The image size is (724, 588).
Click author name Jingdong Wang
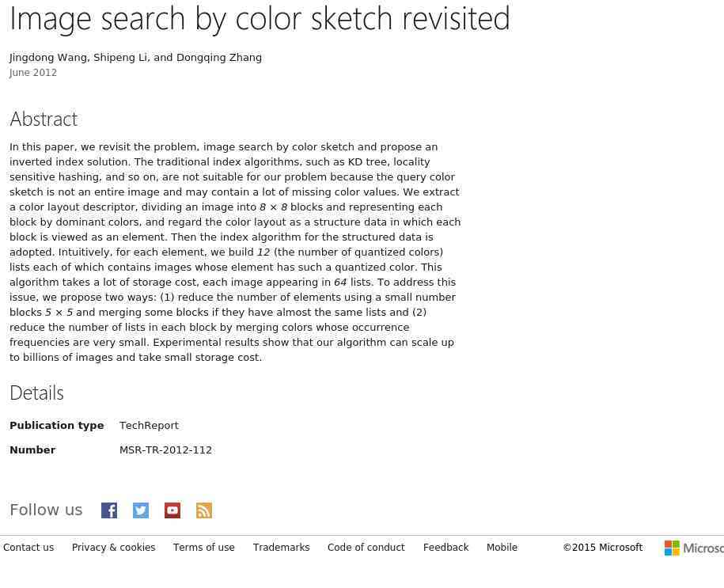point(48,58)
